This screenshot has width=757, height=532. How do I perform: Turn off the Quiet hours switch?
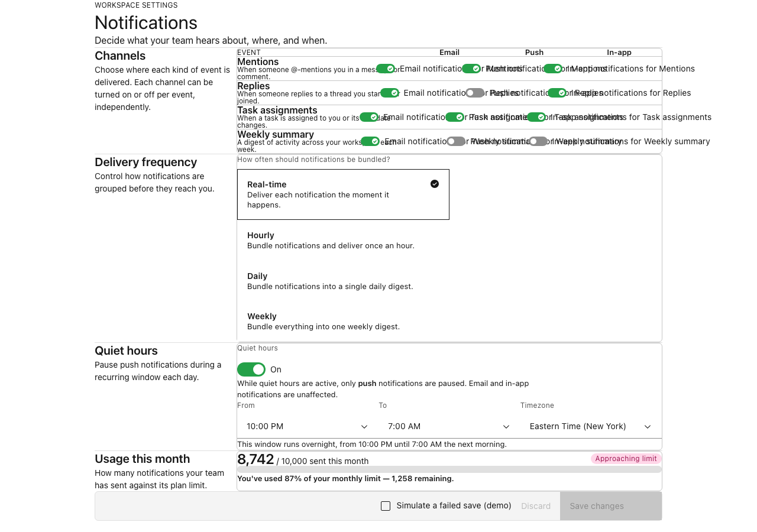pos(251,369)
